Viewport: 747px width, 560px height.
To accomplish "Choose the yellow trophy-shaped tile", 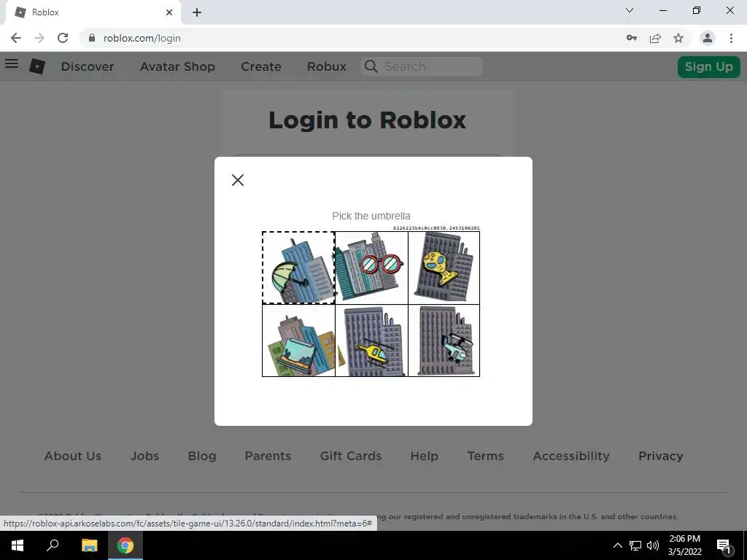I will click(444, 268).
